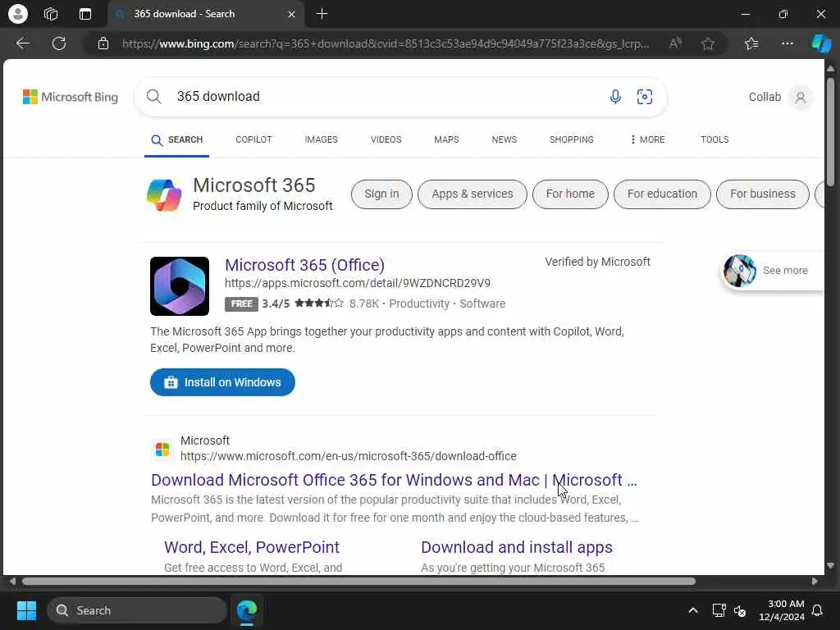The width and height of the screenshot is (840, 630).
Task: Click the For business pill
Action: tap(762, 194)
